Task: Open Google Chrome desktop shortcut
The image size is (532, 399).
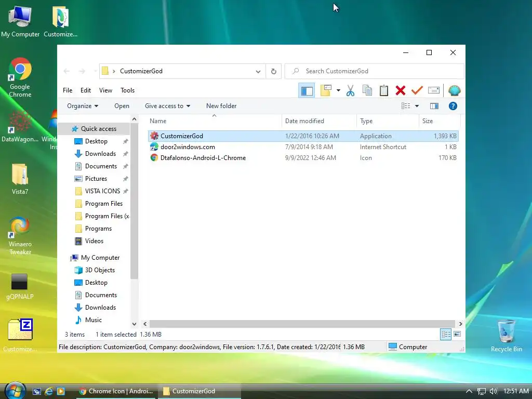Action: (x=20, y=78)
